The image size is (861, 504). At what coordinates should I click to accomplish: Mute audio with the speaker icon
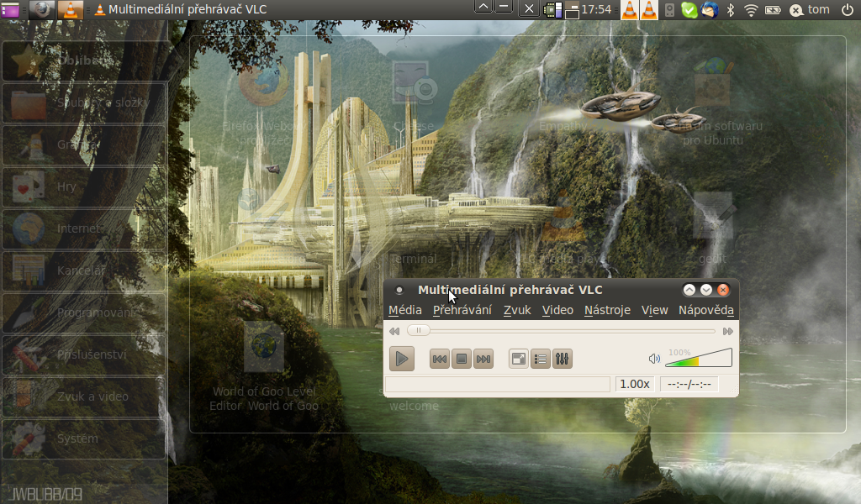pyautogui.click(x=654, y=359)
